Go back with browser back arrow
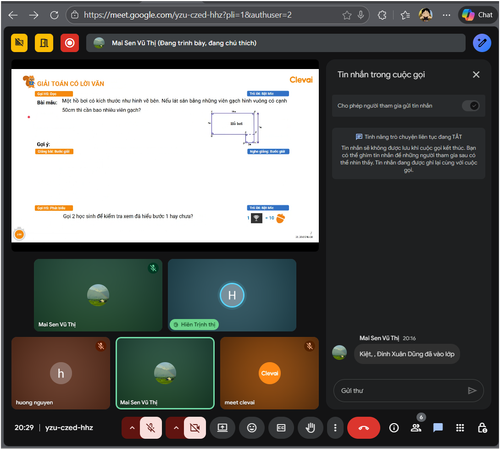The image size is (500, 450). coord(13,15)
